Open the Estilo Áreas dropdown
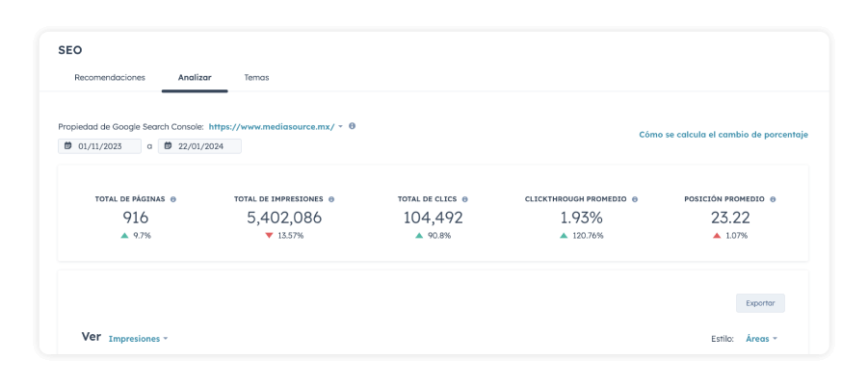Screen dimensions: 868x386 [x=761, y=339]
